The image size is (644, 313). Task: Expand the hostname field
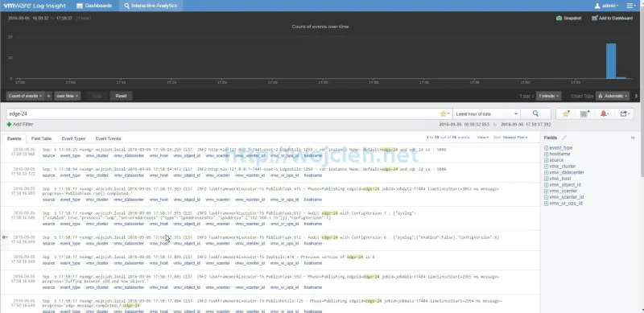(x=547, y=154)
